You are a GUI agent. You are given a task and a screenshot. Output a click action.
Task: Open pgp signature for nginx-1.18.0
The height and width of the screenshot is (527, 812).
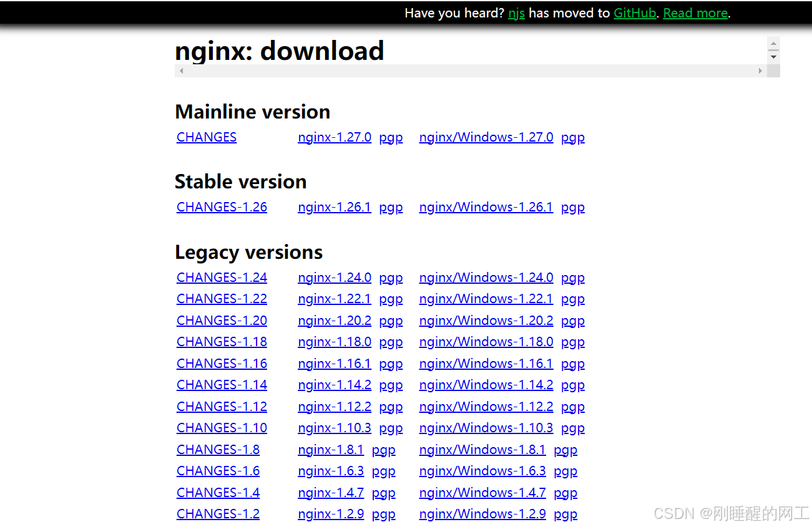391,342
